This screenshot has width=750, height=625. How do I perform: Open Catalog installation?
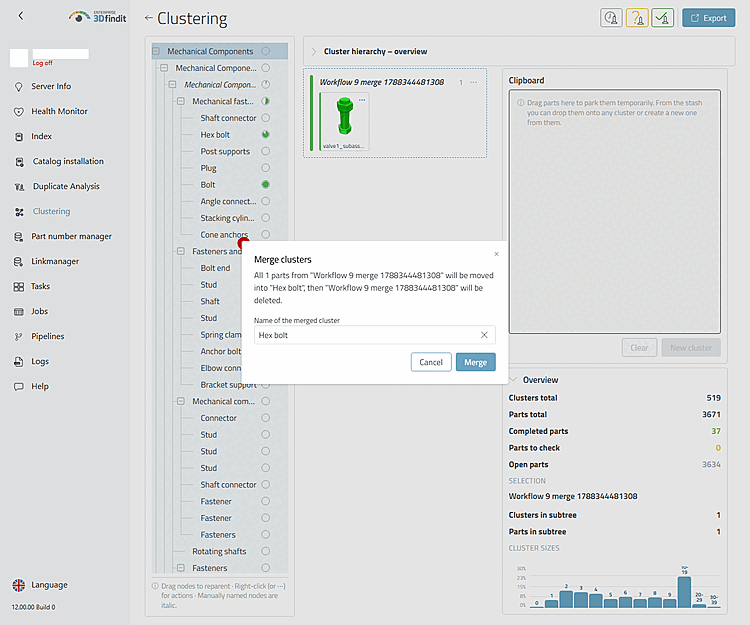(68, 161)
